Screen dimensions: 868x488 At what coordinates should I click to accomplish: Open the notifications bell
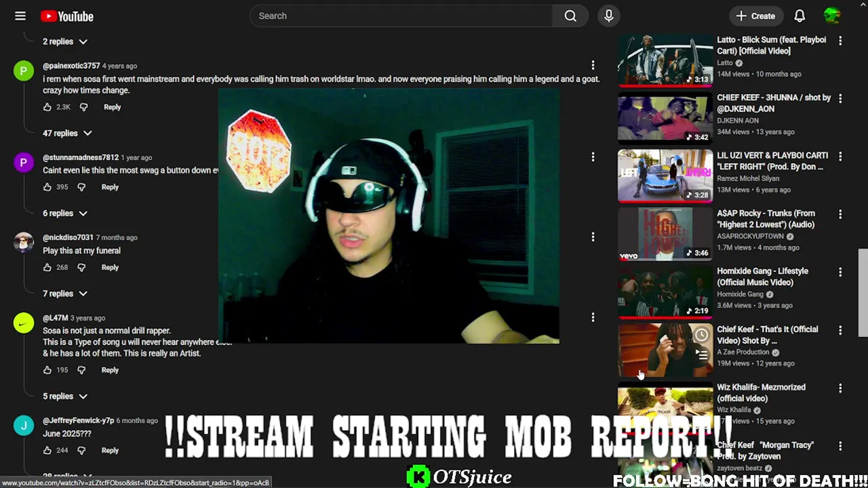click(x=800, y=16)
